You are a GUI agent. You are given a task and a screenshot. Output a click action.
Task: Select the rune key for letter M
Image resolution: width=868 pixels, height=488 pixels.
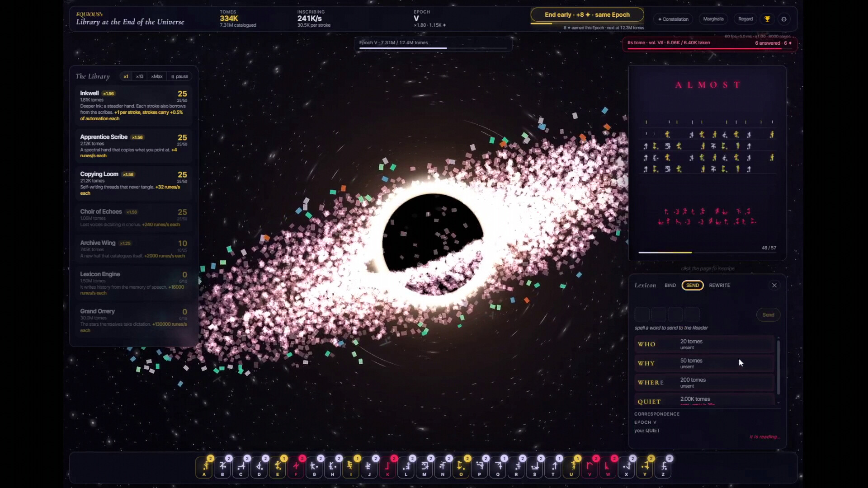[425, 467]
